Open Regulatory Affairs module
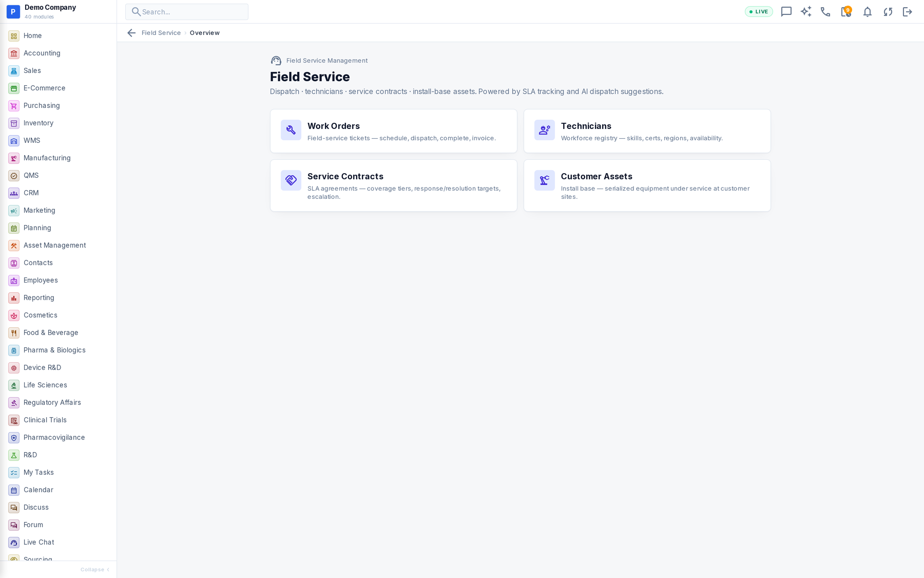 [58, 402]
